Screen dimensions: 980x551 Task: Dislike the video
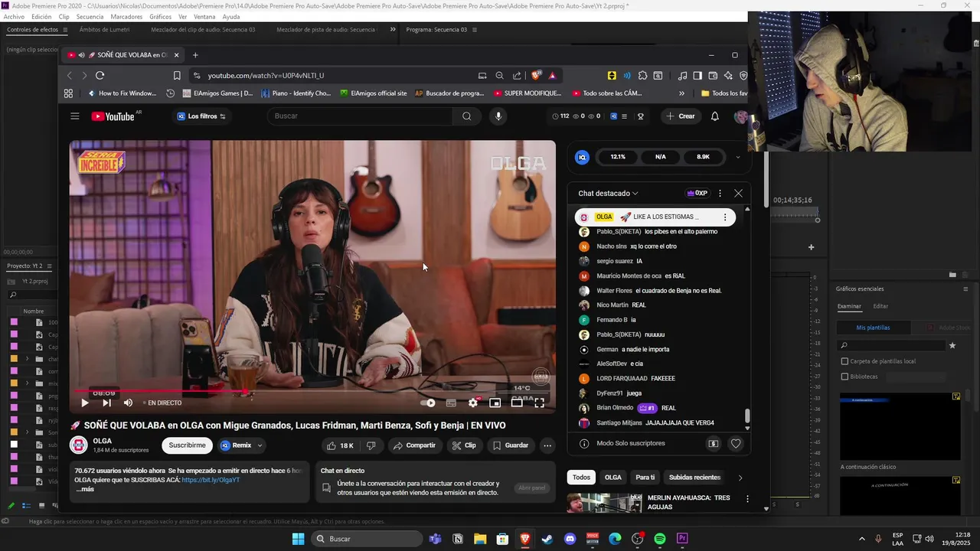[x=371, y=445]
